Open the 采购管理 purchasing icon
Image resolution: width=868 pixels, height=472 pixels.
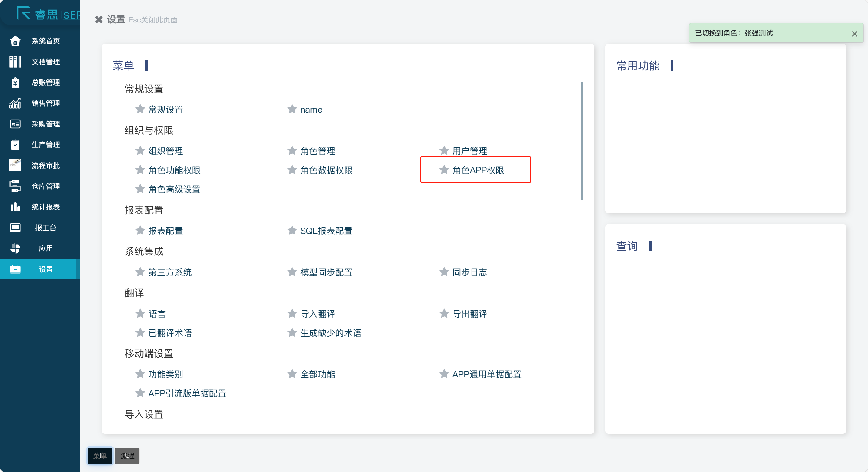pos(15,124)
